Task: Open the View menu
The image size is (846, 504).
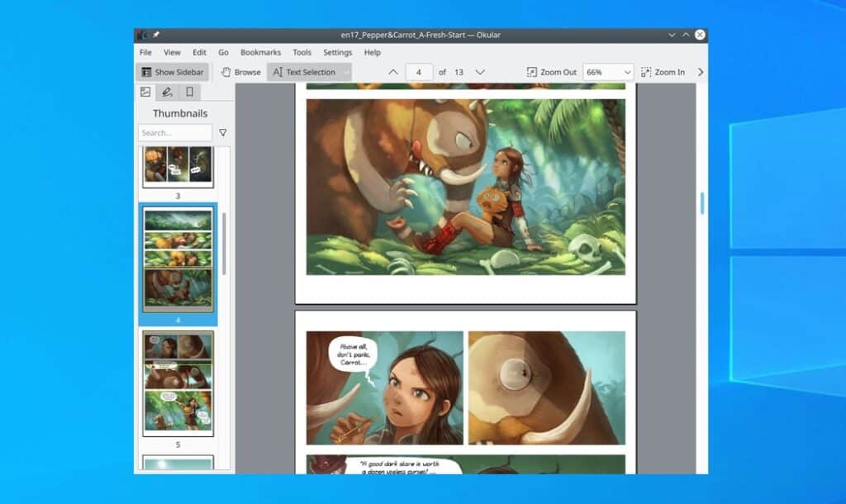Action: coord(172,52)
